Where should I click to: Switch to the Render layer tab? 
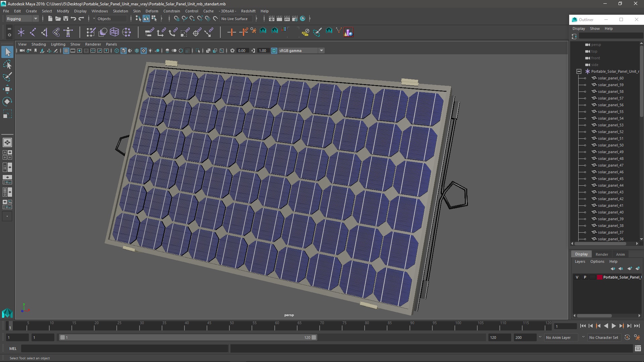coord(601,254)
